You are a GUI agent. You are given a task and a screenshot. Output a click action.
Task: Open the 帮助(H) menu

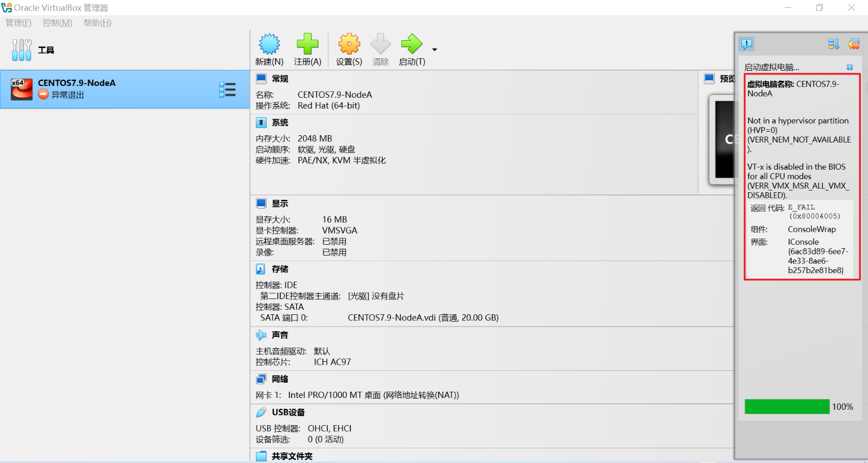(x=97, y=23)
